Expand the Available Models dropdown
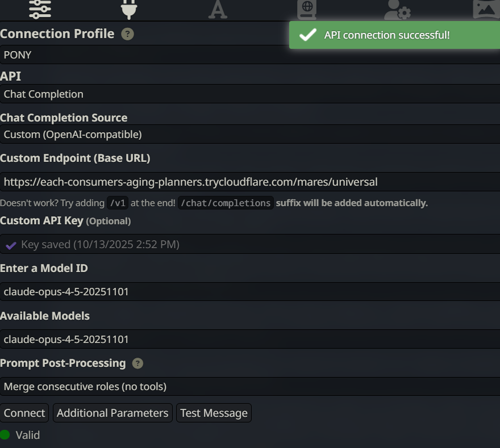Image resolution: width=500 pixels, height=448 pixels. [250, 340]
